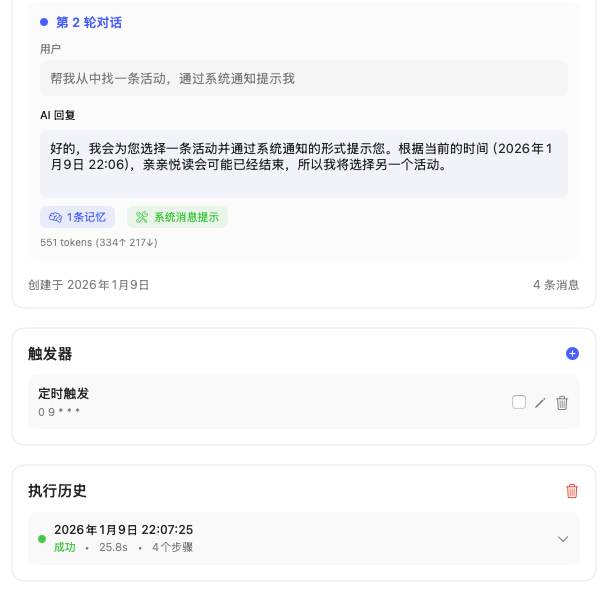This screenshot has width=603, height=590.
Task: Click the 创建于 2026年1月9日 date text
Action: point(89,285)
